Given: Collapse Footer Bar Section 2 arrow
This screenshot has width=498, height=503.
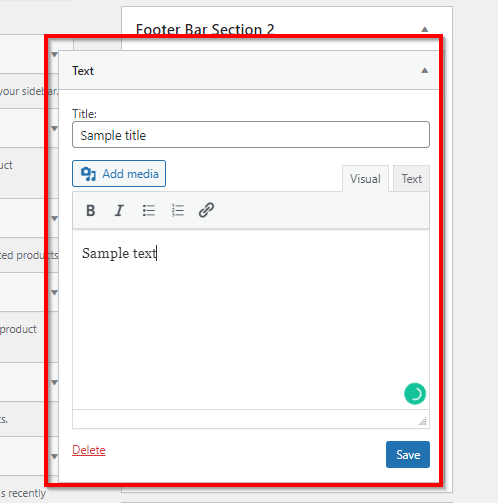Looking at the screenshot, I should pos(424,29).
